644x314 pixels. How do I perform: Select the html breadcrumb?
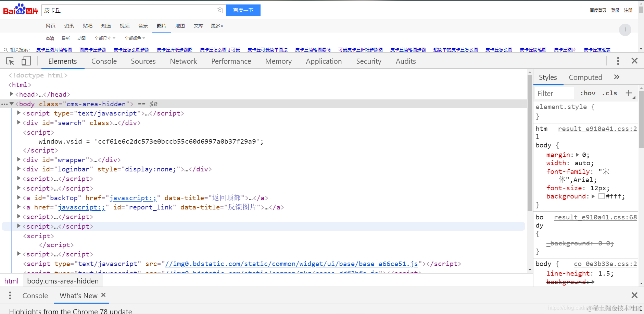(x=11, y=281)
